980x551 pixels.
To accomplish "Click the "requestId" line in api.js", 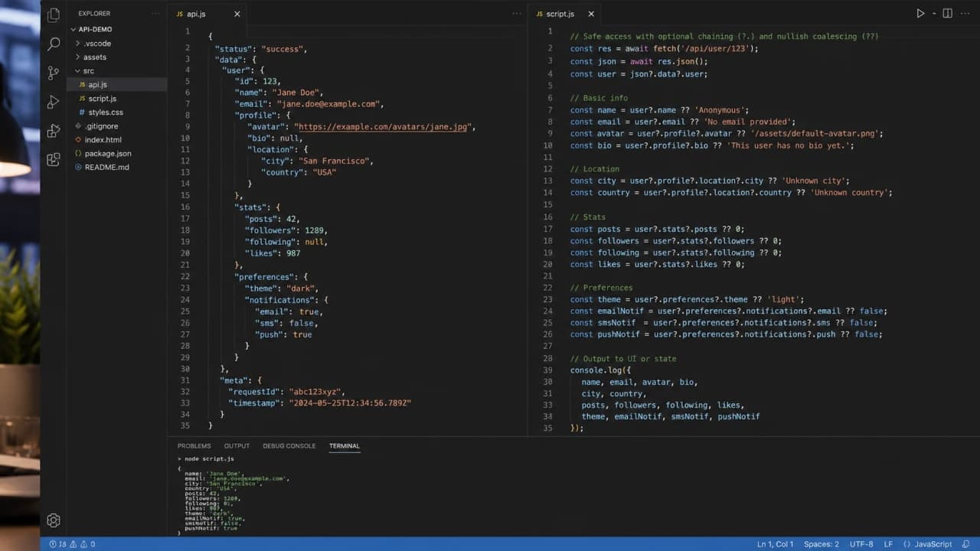I will coord(287,392).
